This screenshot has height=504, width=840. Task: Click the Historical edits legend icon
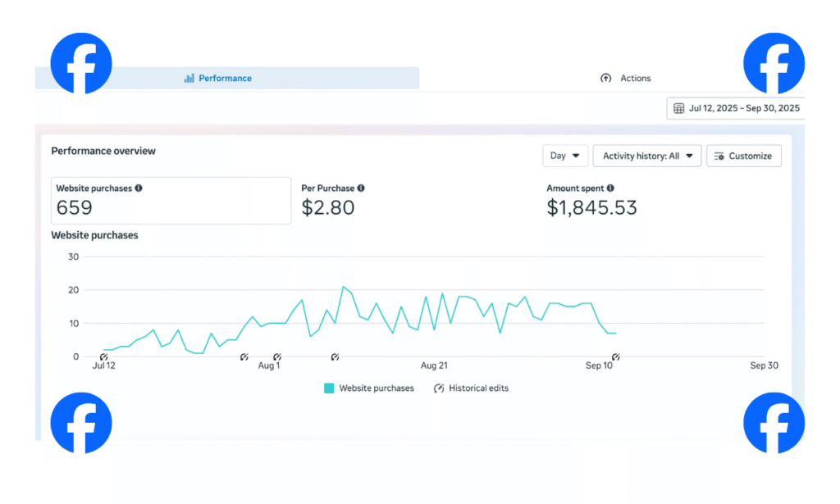click(439, 388)
